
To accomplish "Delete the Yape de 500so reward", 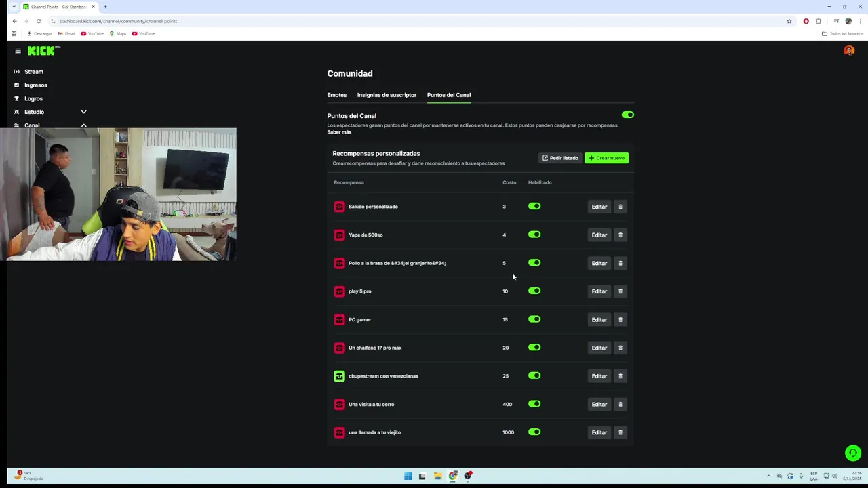I will [620, 235].
